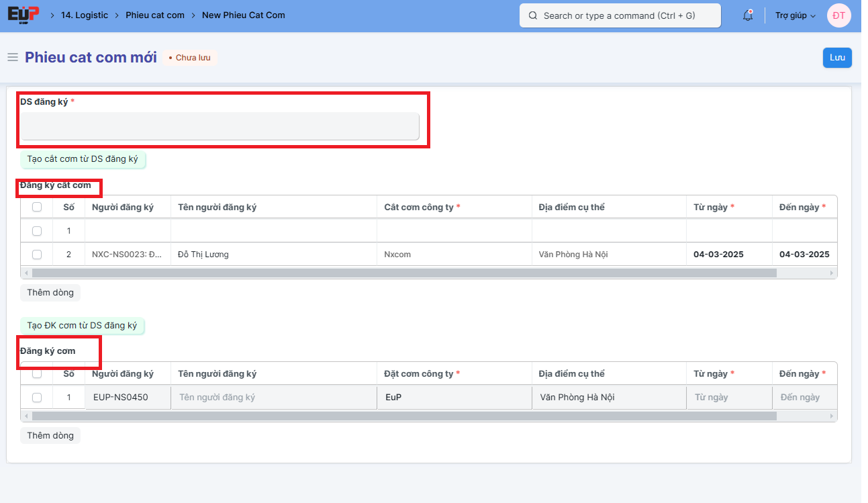Toggle the sidebar hamburger menu icon
The image size is (868, 503).
[x=13, y=58]
